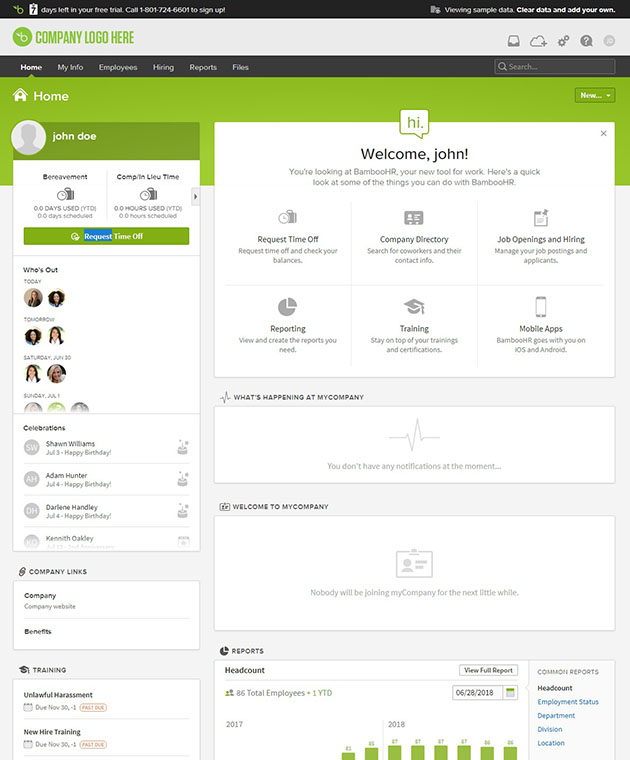Screen dimensions: 630x760
Task: Click the Search input field
Action: click(555, 67)
